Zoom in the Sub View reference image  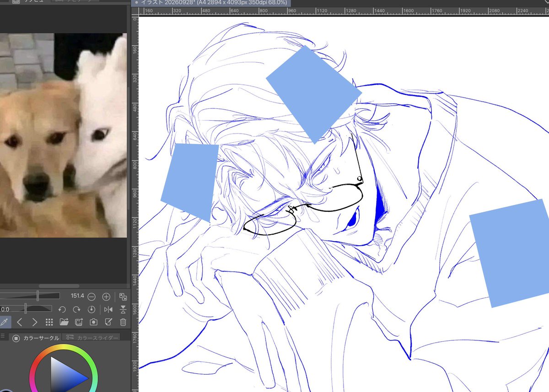point(106,296)
